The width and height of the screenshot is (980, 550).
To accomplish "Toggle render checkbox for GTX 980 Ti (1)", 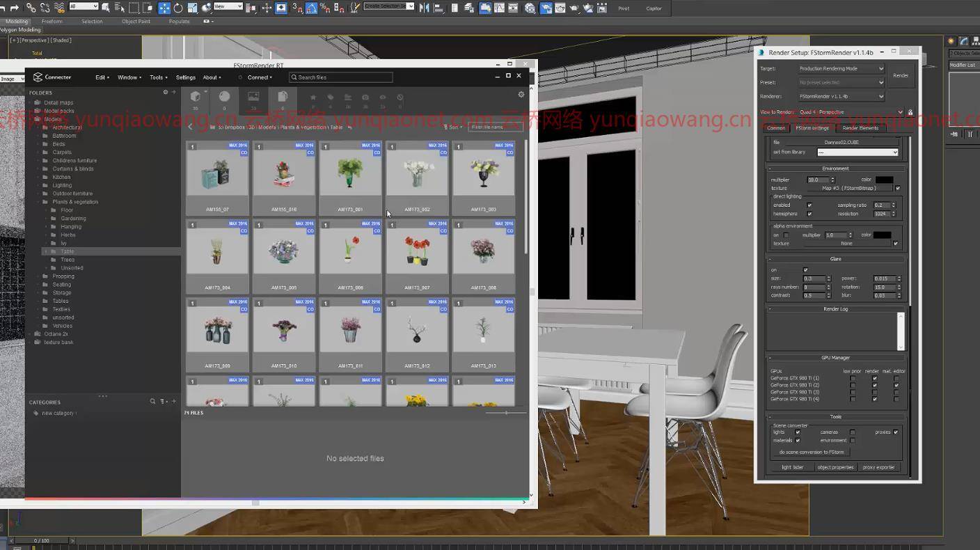I will click(875, 378).
